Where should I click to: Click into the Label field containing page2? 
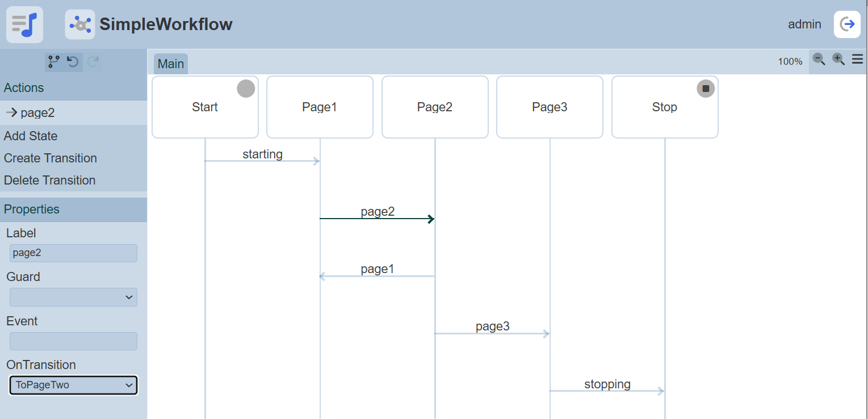point(73,253)
